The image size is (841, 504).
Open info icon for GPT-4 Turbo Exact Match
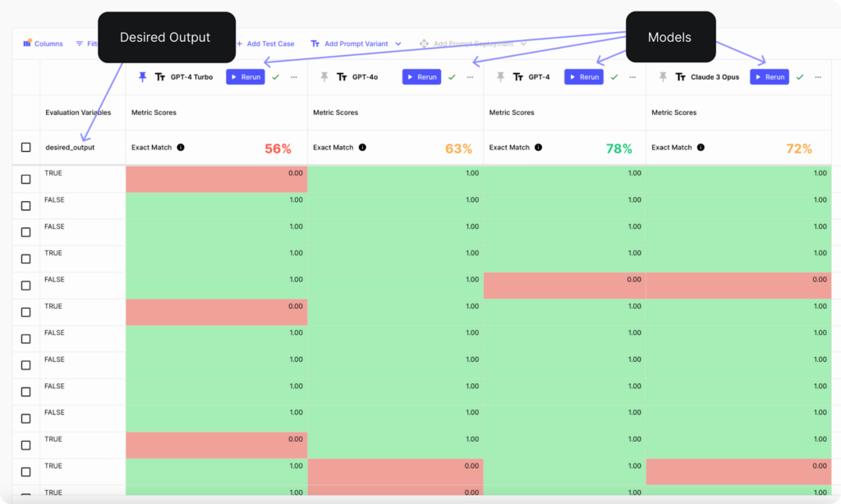(x=181, y=148)
